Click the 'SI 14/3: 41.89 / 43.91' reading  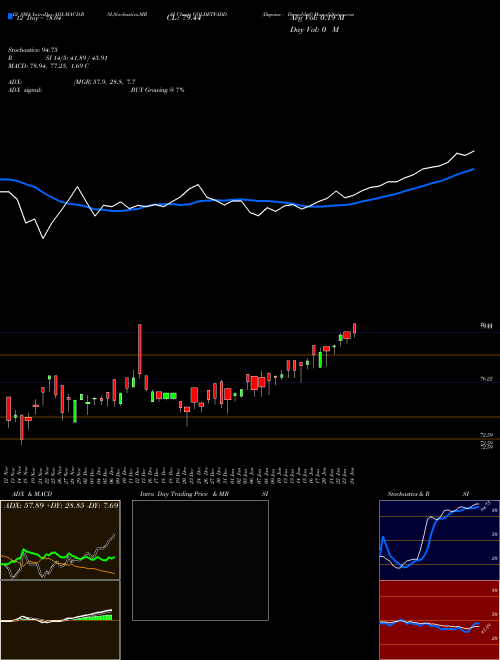pyautogui.click(x=77, y=58)
